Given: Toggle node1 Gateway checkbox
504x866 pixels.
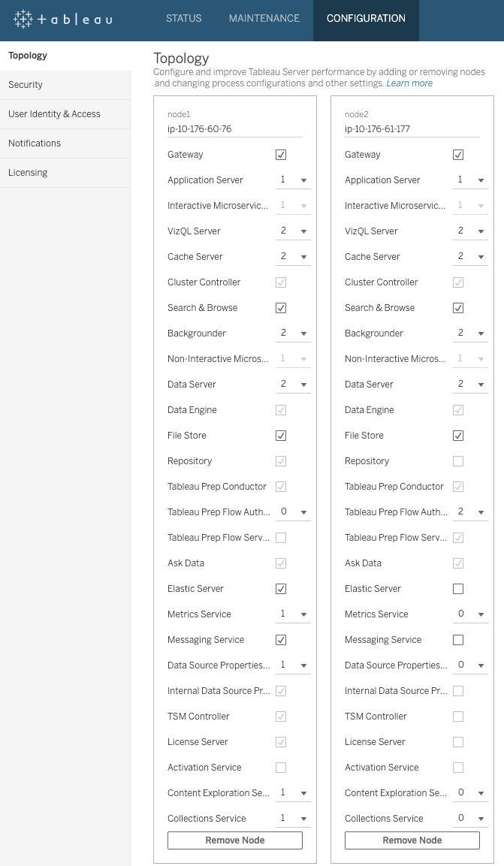Looking at the screenshot, I should click(281, 155).
